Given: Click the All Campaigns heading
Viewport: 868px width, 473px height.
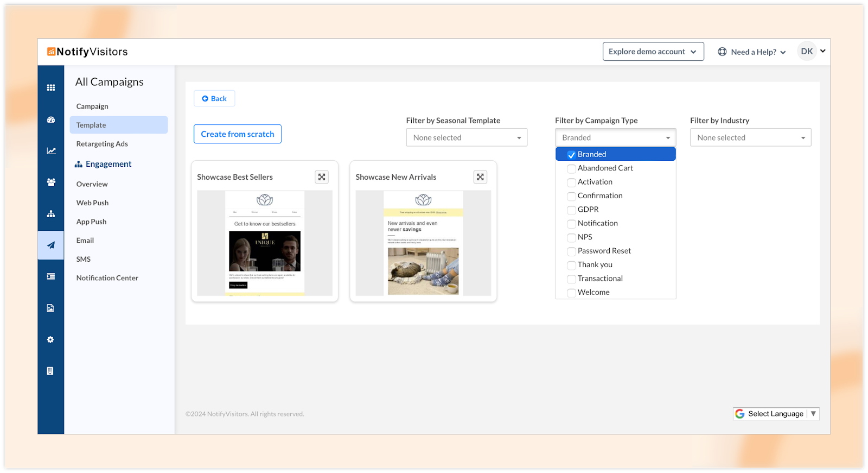Looking at the screenshot, I should click(110, 82).
